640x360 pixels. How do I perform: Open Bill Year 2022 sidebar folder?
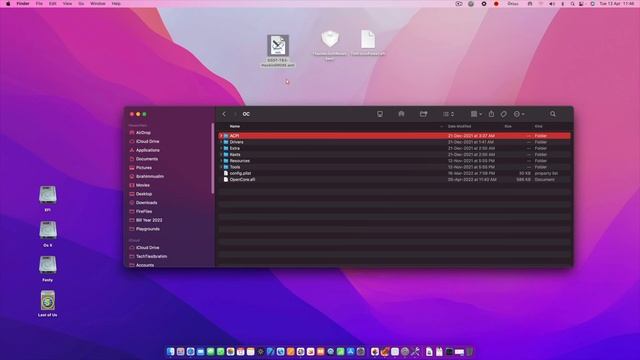tap(149, 220)
